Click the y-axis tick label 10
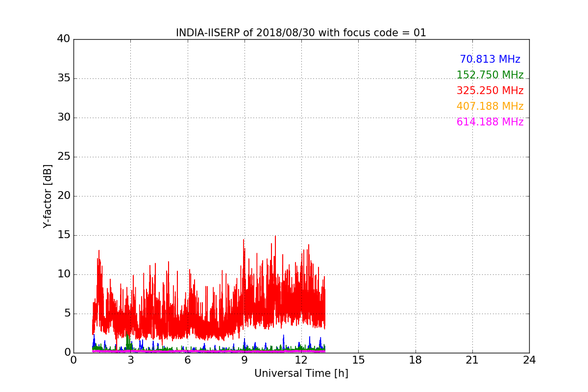 [x=64, y=274]
